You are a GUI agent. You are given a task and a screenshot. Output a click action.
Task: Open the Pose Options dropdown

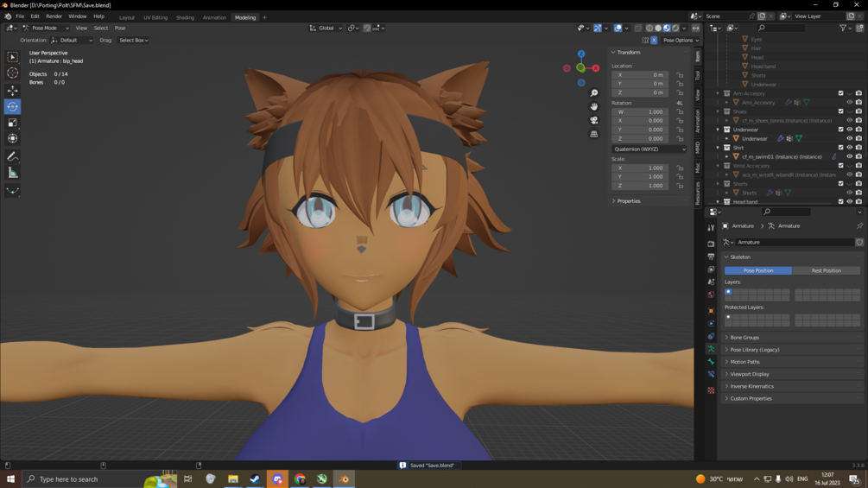click(681, 40)
